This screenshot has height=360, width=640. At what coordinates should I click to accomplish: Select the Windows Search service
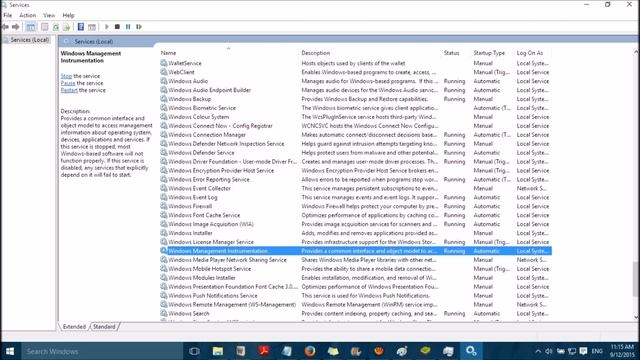click(355, 314)
